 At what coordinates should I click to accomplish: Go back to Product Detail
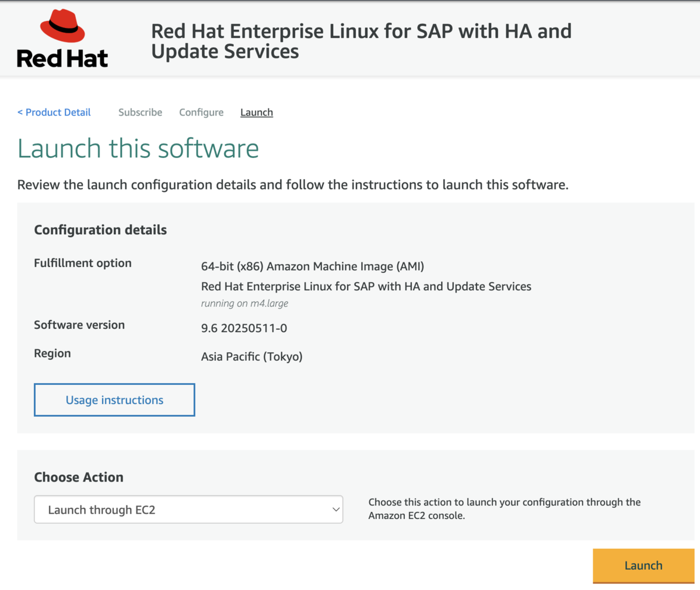coord(54,113)
